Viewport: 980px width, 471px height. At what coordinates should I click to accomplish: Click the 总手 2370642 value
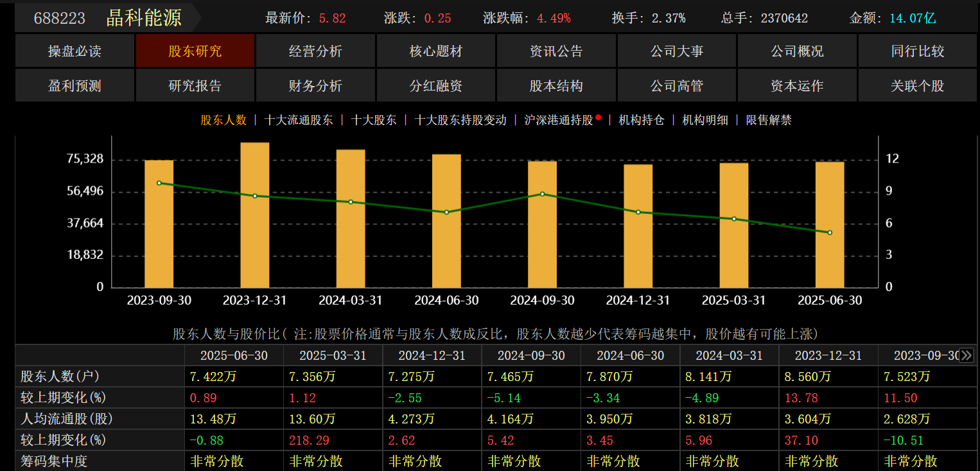784,18
